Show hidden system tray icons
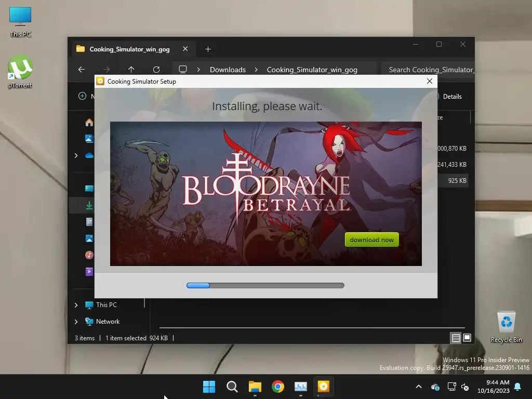532x399 pixels. (419, 387)
